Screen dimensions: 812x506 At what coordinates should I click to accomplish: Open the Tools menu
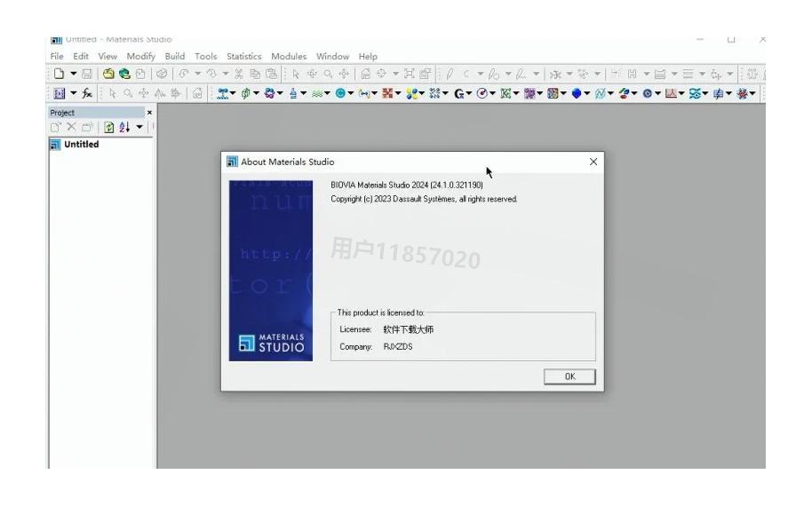(205, 57)
